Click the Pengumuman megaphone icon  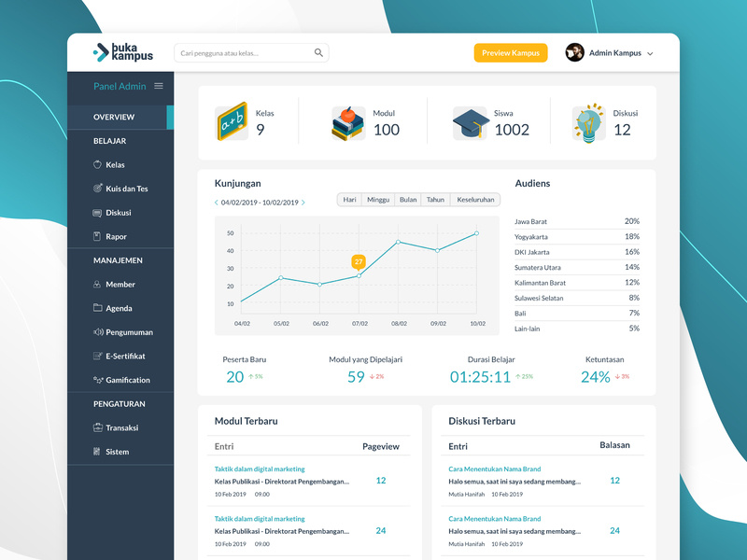click(98, 332)
